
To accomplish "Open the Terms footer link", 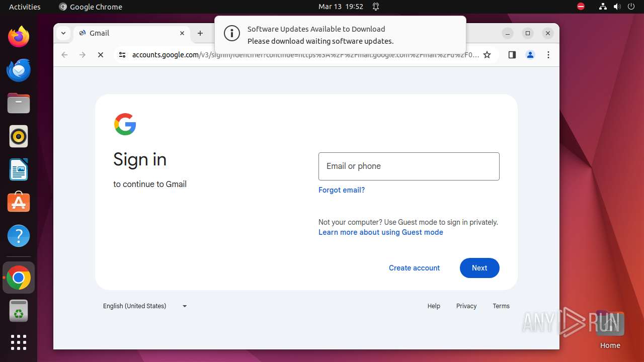I will [501, 306].
